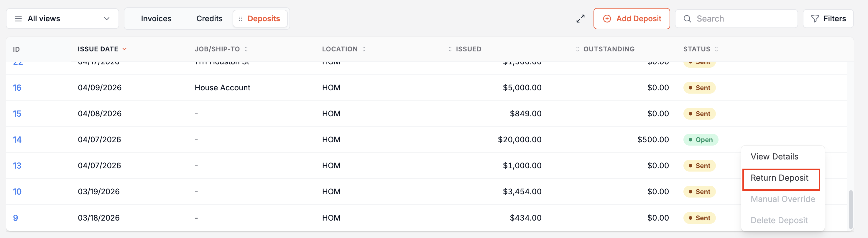
Task: Sort by Issue Date using red arrow
Action: coord(124,49)
